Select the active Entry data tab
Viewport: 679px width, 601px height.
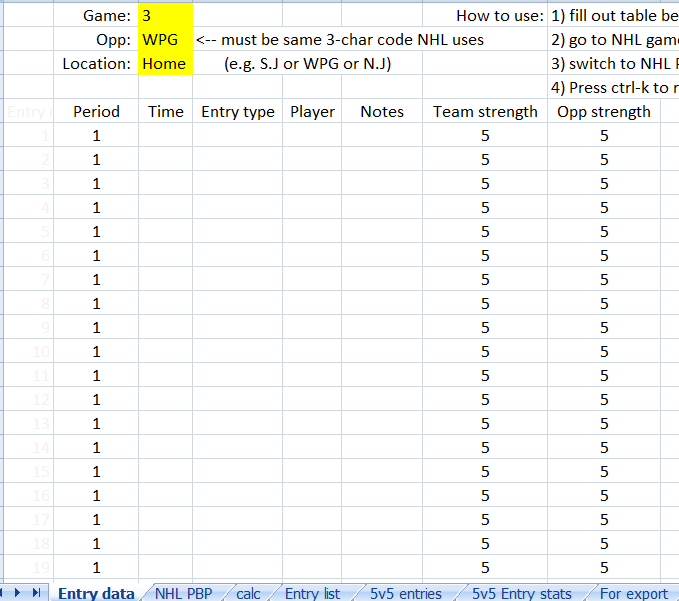[x=96, y=593]
